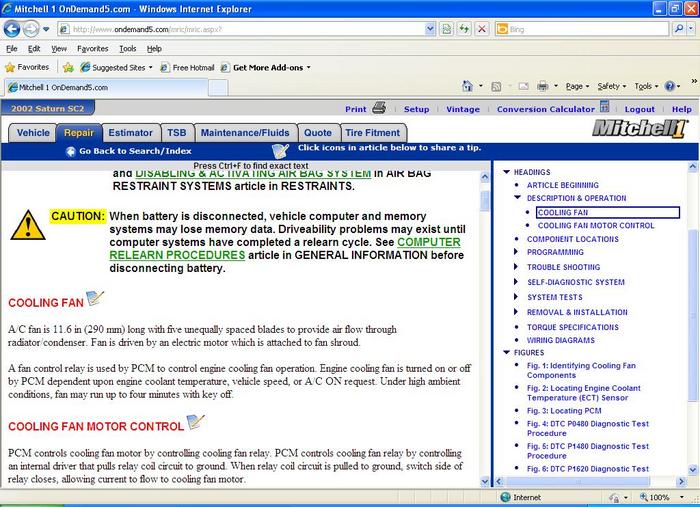This screenshot has height=507, width=700.
Task: Open the Favorites menu
Action: 92,49
